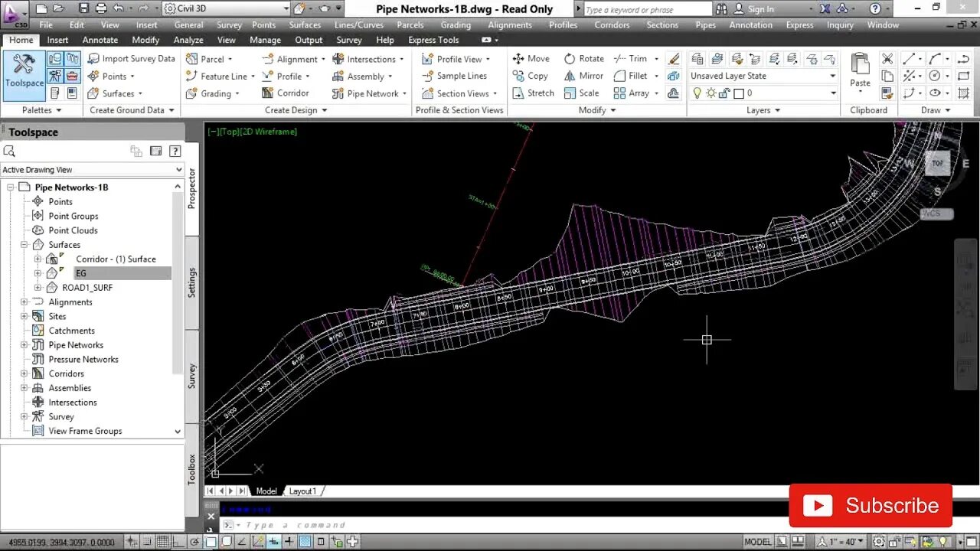
Task: Click the Line draw tool icon
Action: (x=909, y=58)
